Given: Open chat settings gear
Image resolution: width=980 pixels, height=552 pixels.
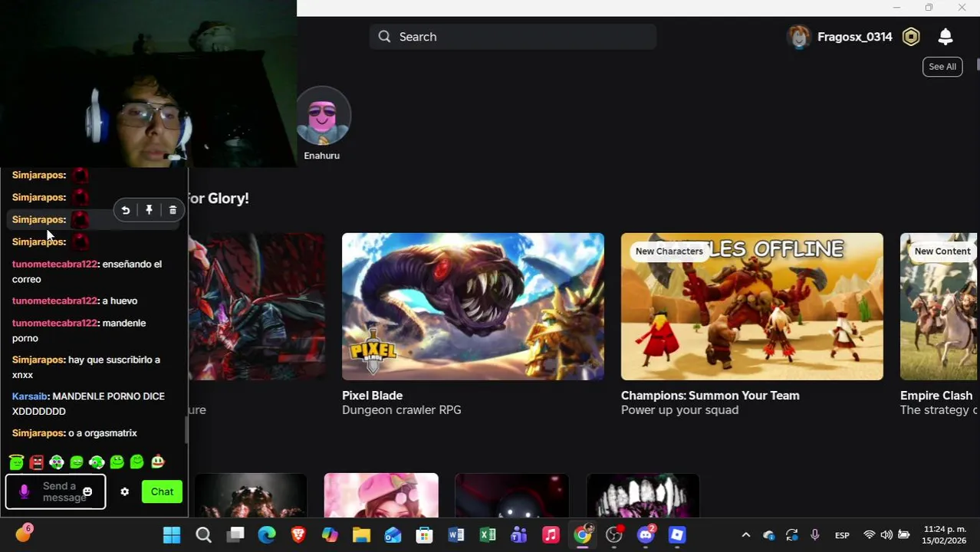Looking at the screenshot, I should (x=125, y=492).
